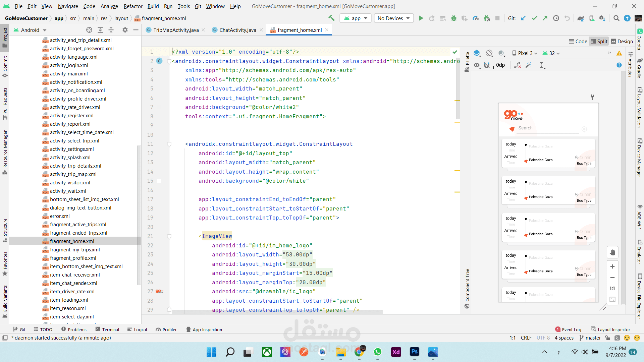Click the Debug app bug icon
644x362 pixels.
coord(454,18)
